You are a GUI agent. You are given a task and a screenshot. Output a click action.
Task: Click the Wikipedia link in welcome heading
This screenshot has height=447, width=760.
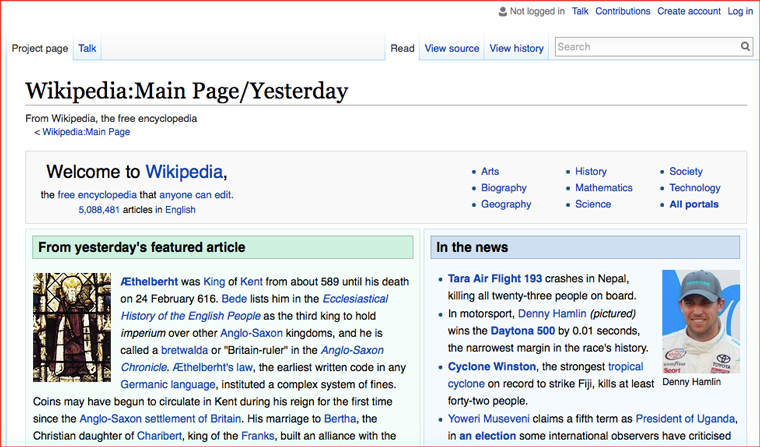coord(184,172)
